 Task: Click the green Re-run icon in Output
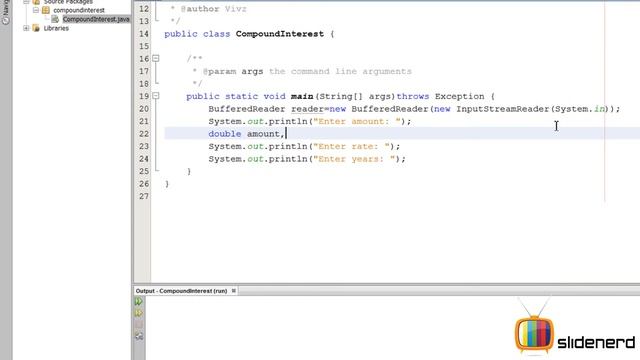138,301
